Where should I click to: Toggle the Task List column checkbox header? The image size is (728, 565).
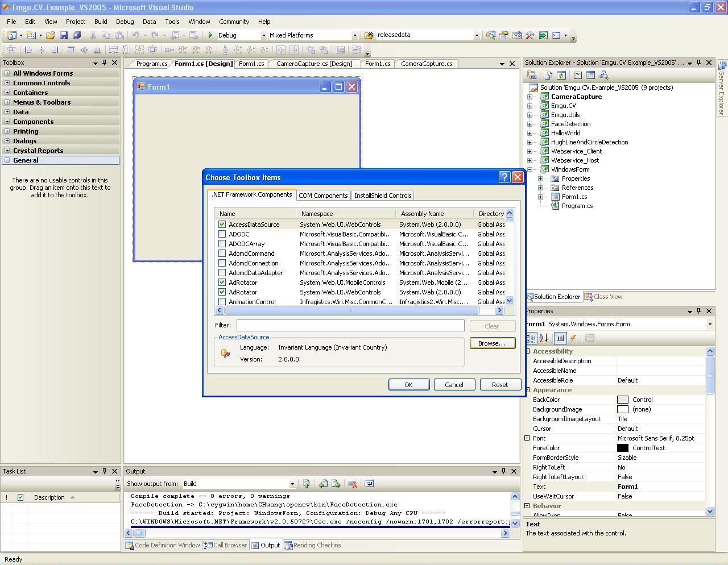coord(20,497)
